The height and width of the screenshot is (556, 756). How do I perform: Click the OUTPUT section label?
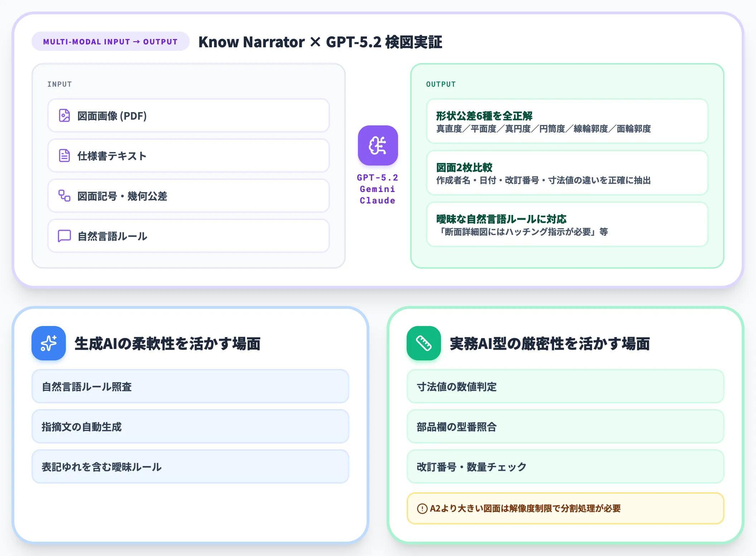[x=441, y=84]
